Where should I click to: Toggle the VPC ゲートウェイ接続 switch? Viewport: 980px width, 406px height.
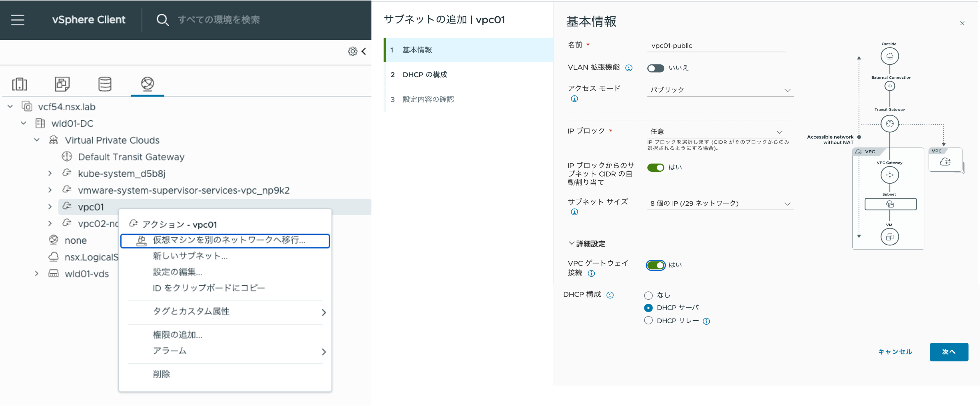[655, 265]
